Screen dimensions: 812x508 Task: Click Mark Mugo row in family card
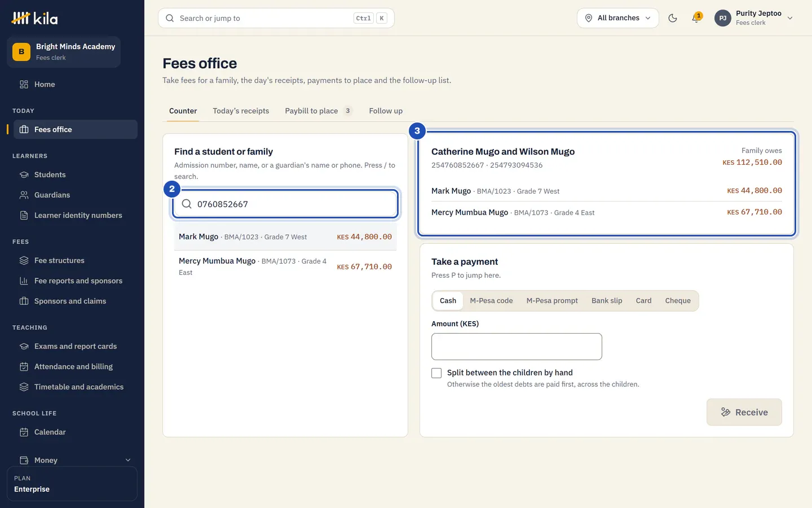coord(607,191)
